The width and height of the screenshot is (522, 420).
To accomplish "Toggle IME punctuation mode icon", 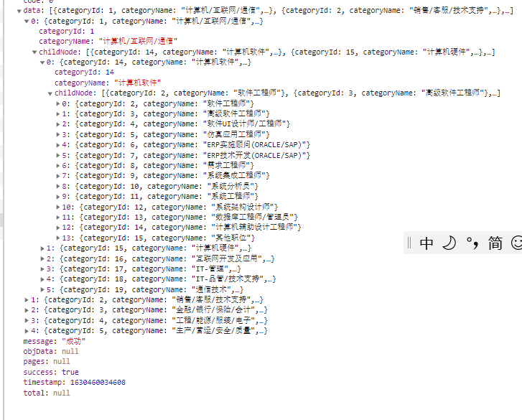I will tap(472, 243).
